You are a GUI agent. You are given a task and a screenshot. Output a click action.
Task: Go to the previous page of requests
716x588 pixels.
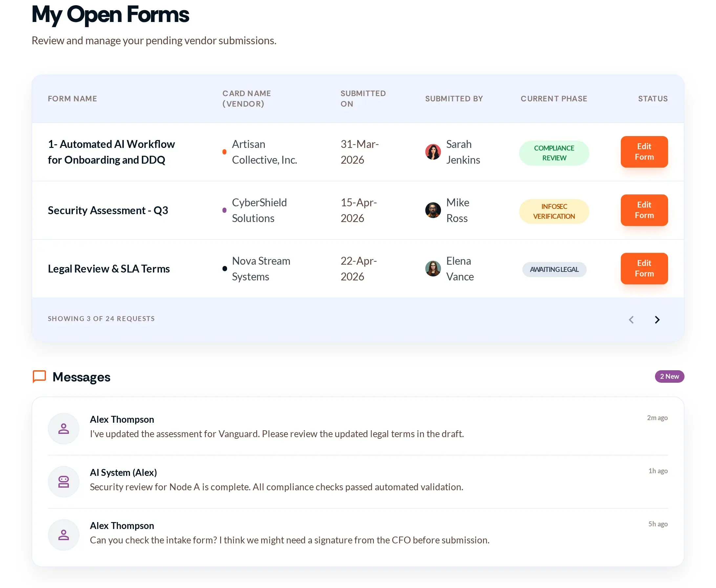pyautogui.click(x=631, y=320)
